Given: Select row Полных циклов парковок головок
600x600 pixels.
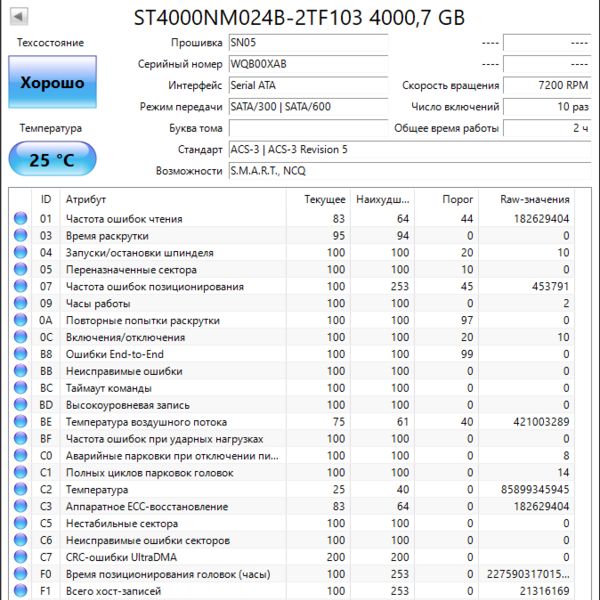Looking at the screenshot, I should 293,472.
